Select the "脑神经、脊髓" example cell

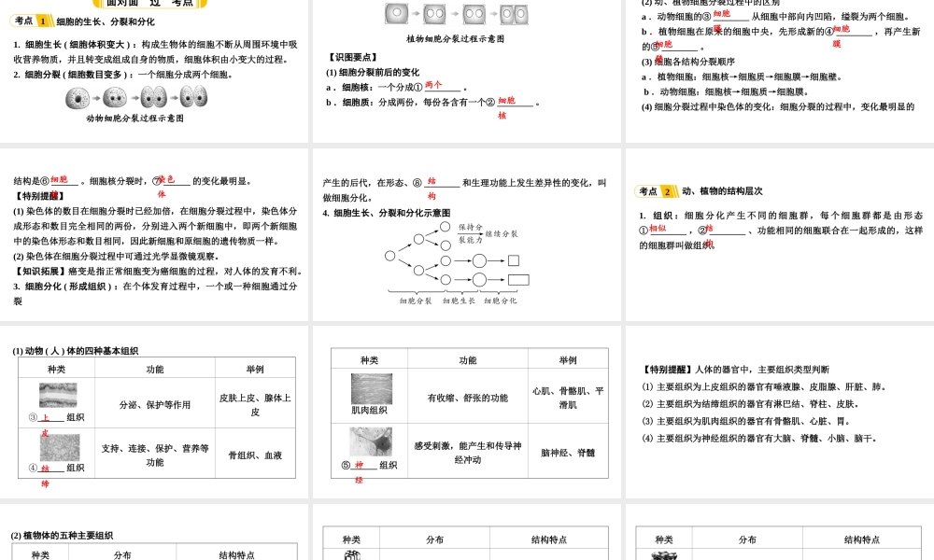click(568, 452)
